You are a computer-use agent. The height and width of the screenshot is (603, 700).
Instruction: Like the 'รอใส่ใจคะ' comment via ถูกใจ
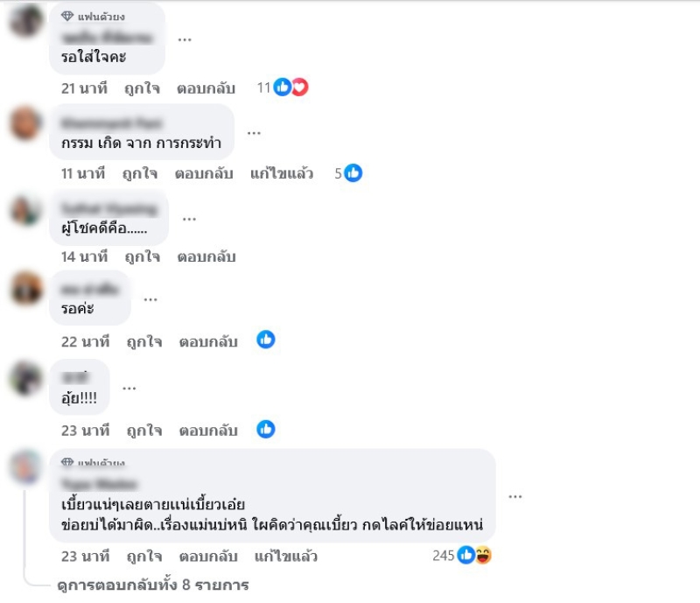click(x=142, y=88)
